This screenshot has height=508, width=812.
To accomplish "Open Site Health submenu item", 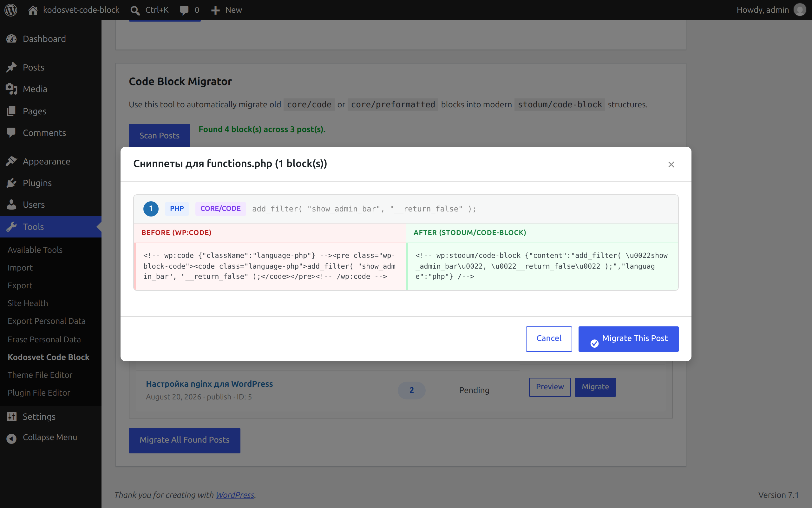I will (x=28, y=303).
